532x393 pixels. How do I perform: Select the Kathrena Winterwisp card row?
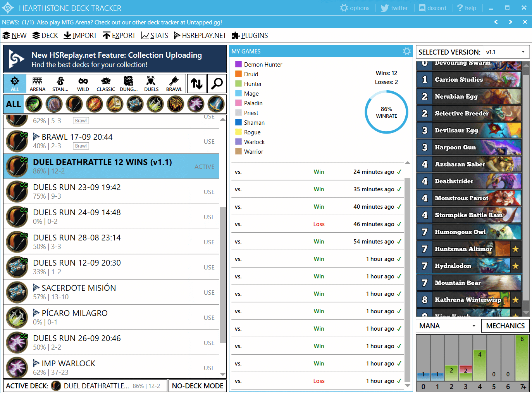click(x=469, y=300)
